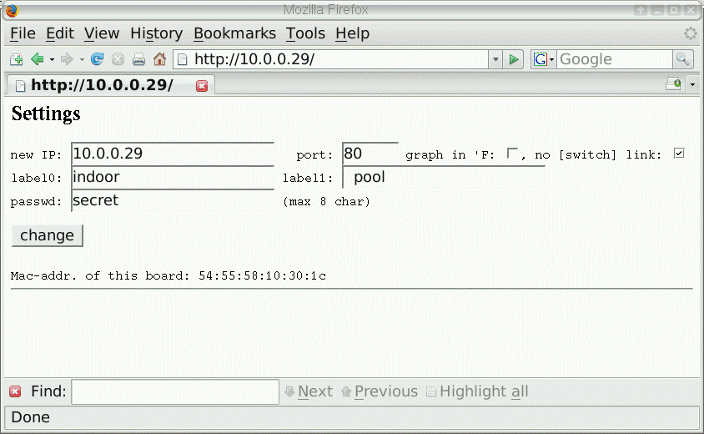Open the forward history dropdown arrow
Viewport: 704px width, 434px height.
click(x=82, y=59)
